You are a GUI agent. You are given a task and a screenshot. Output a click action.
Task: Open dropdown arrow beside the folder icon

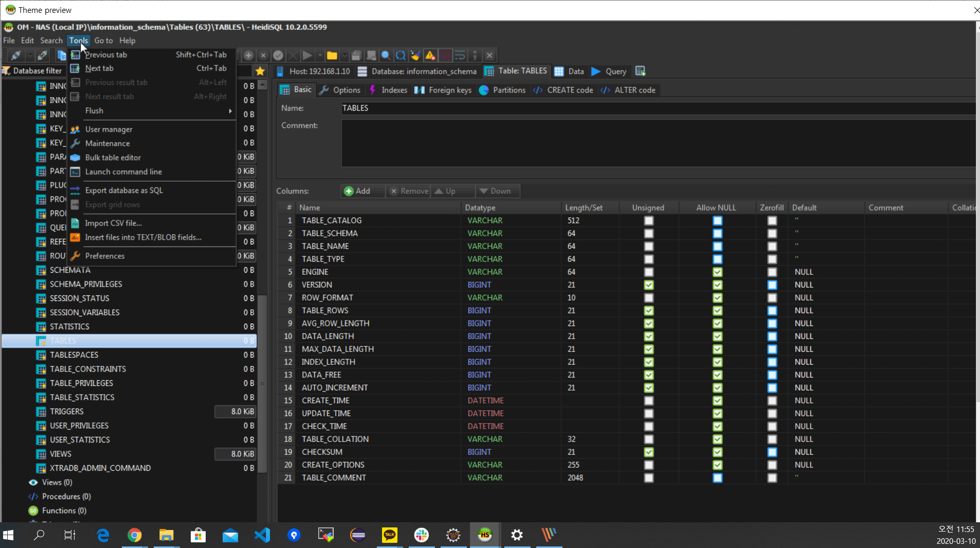344,55
